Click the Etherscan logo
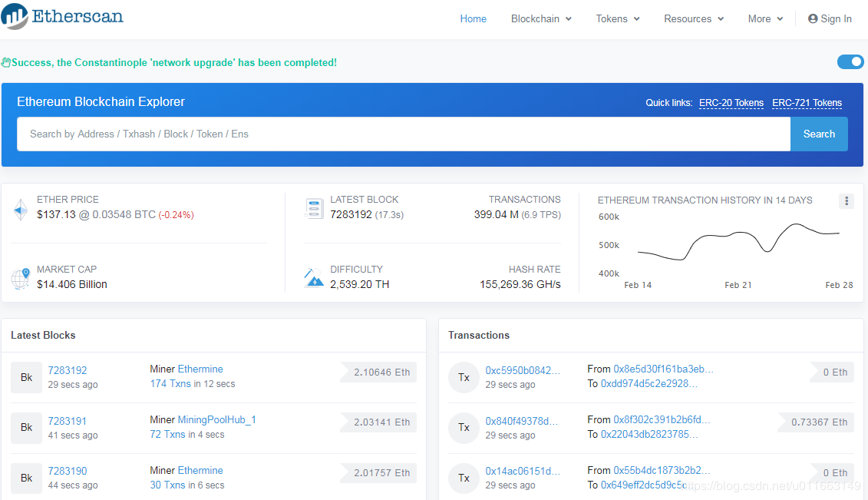The height and width of the screenshot is (500, 868). coord(62,16)
